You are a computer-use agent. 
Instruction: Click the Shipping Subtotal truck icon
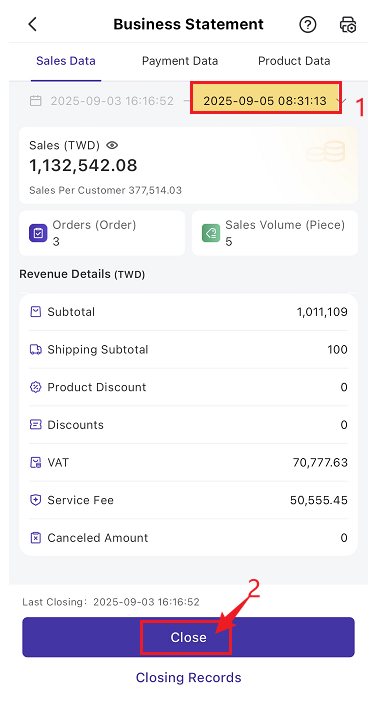[x=35, y=350]
